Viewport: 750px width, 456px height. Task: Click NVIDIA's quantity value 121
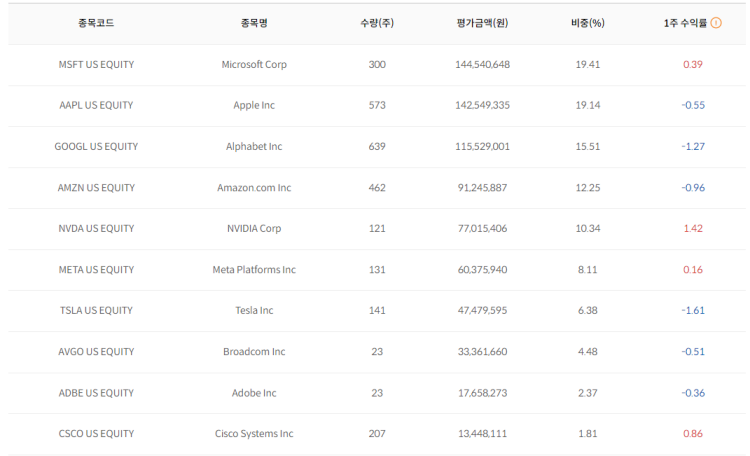(x=377, y=229)
